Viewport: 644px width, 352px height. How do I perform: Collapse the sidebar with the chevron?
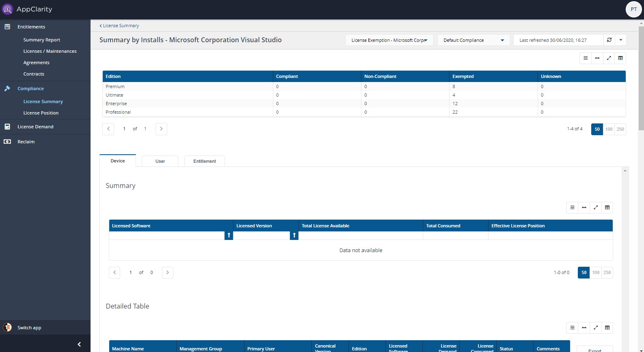(79, 344)
